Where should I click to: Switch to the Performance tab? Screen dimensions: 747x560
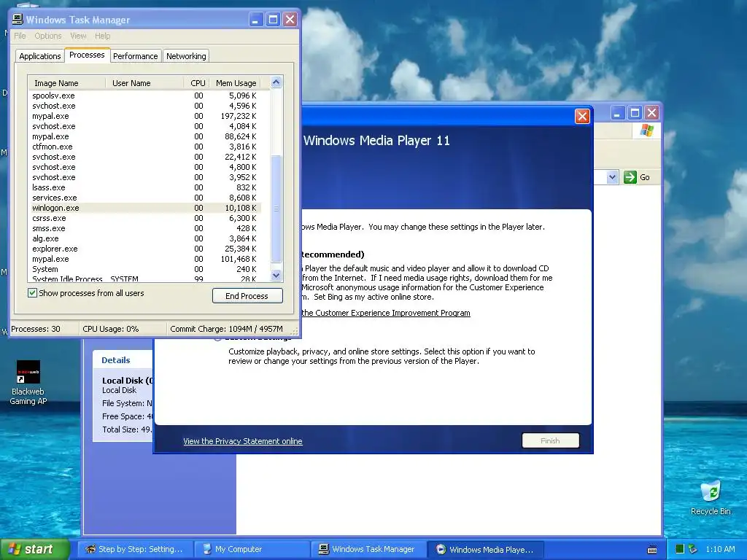coord(135,56)
